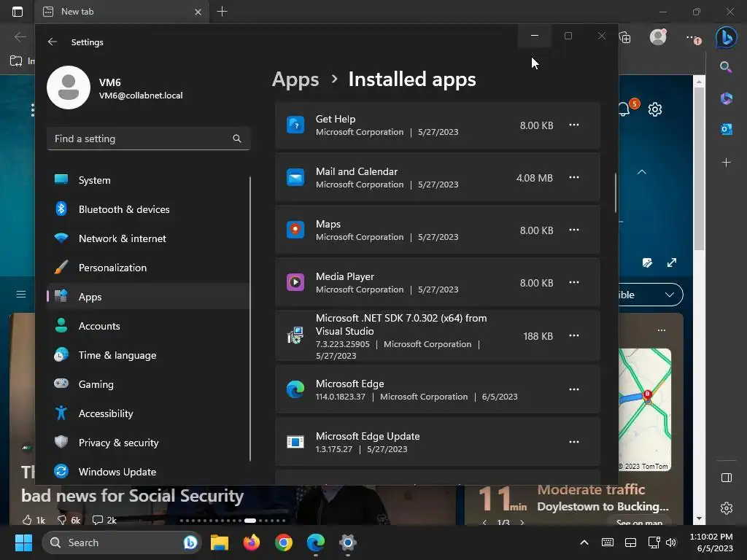Open the taskbar clock and date
747x560 pixels.
712,542
